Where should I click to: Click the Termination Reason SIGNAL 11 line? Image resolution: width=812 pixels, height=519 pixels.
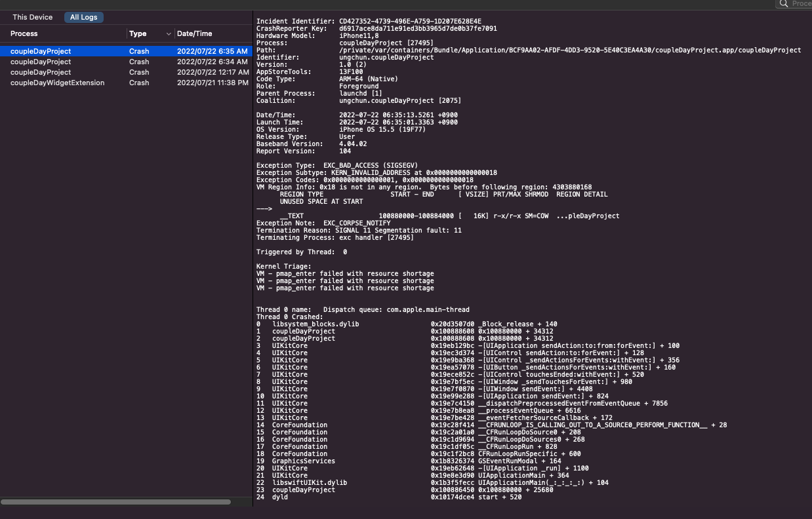click(x=359, y=231)
